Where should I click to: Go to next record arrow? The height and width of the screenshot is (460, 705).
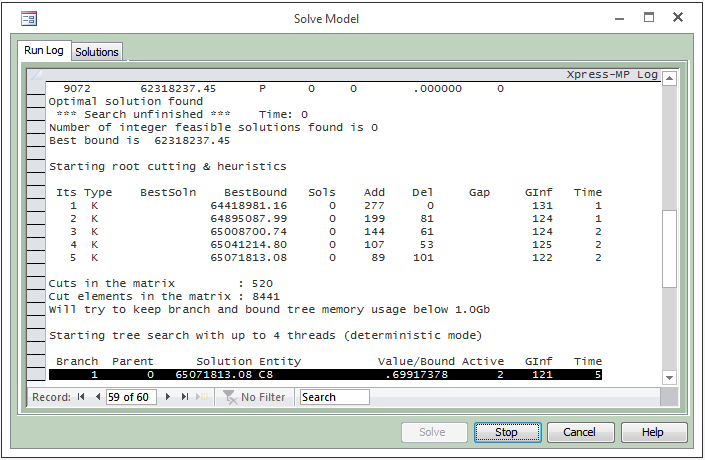tap(168, 397)
